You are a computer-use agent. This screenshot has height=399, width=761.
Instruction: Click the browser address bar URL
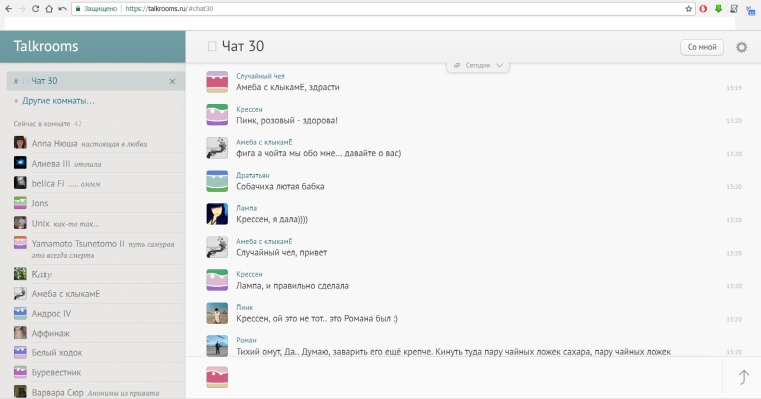click(169, 9)
